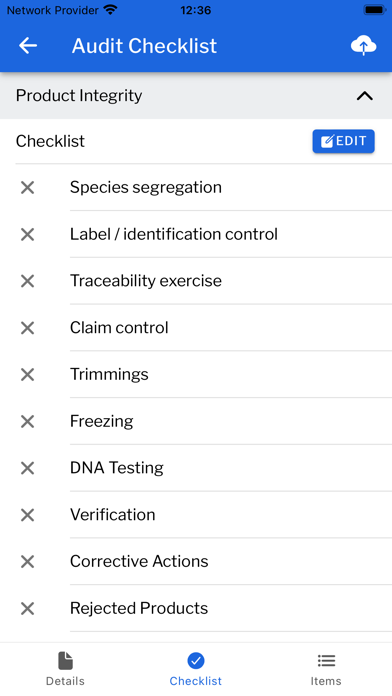Image resolution: width=392 pixels, height=696 pixels.
Task: Tap the cloud upload icon
Action: pyautogui.click(x=363, y=46)
